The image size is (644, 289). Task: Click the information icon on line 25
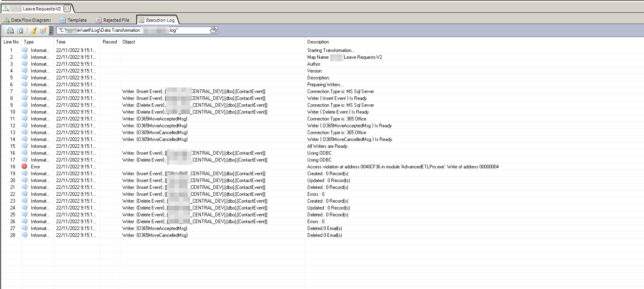click(x=25, y=215)
